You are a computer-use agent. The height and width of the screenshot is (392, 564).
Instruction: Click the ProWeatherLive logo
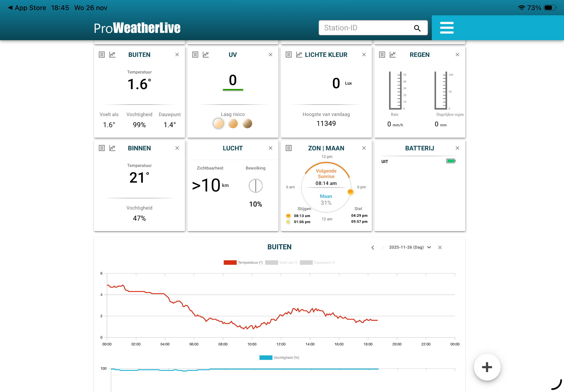[137, 28]
